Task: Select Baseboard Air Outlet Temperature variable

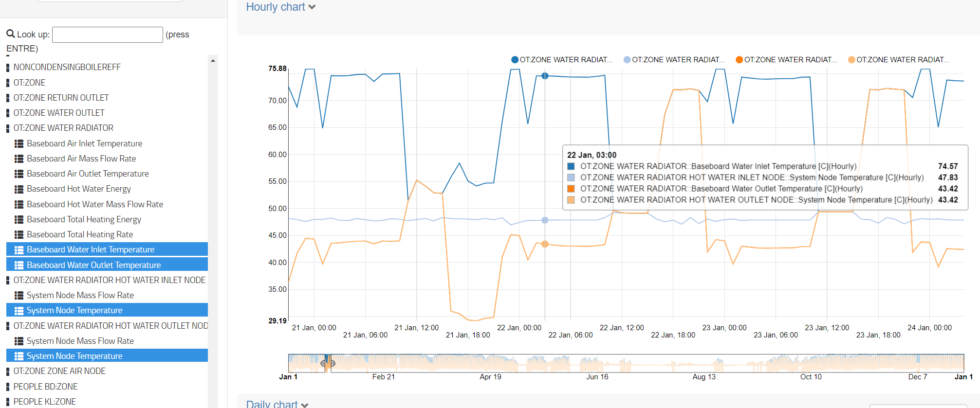Action: pos(88,174)
